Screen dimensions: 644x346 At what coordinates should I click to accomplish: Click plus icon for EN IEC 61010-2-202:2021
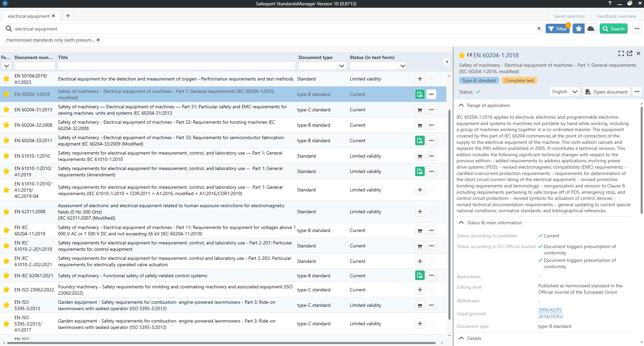coord(420,261)
